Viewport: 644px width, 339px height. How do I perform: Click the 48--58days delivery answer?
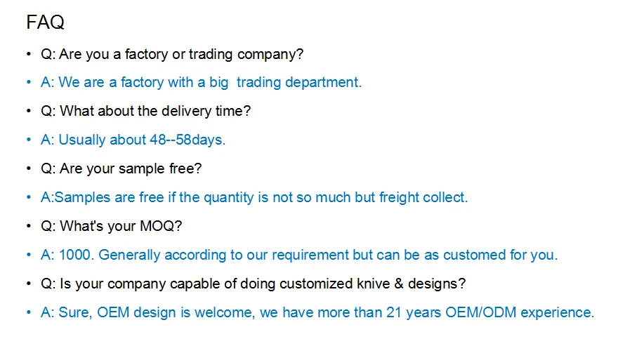(x=133, y=140)
